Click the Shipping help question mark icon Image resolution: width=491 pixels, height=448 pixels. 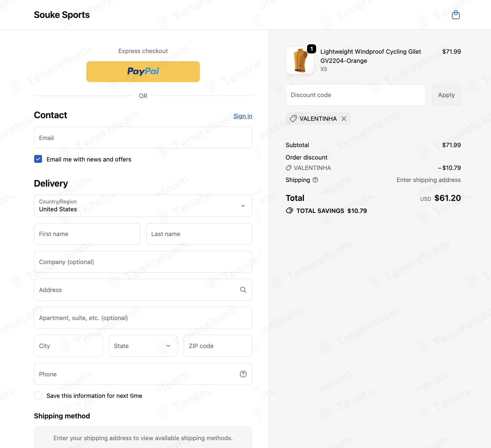click(x=315, y=180)
